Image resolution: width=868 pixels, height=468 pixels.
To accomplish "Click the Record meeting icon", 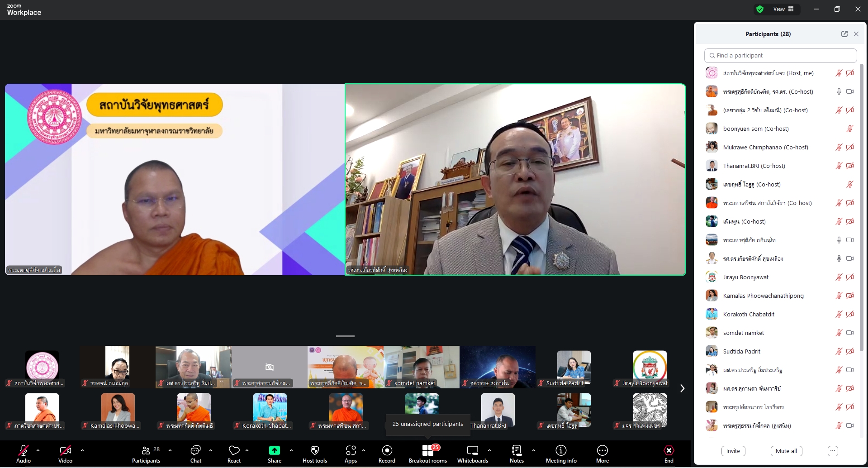I will pyautogui.click(x=387, y=454).
